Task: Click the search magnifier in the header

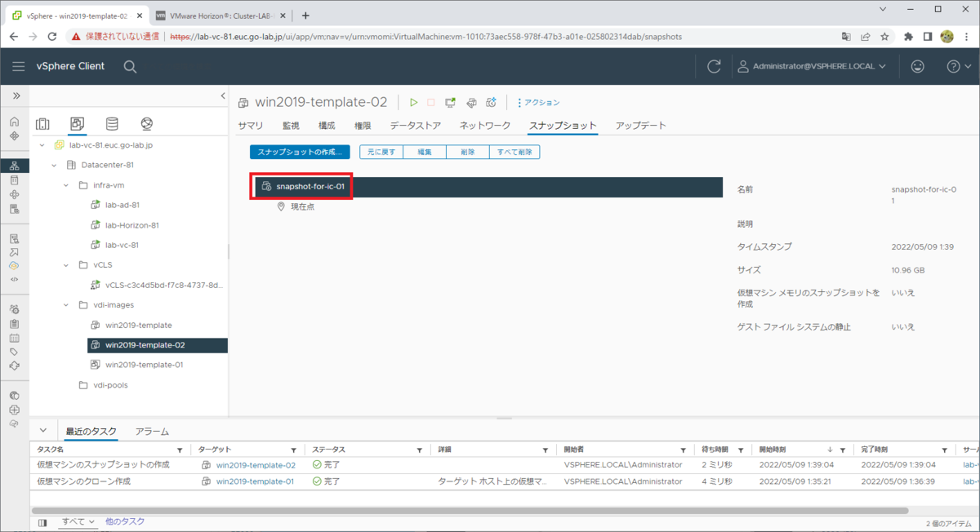Action: pos(130,66)
